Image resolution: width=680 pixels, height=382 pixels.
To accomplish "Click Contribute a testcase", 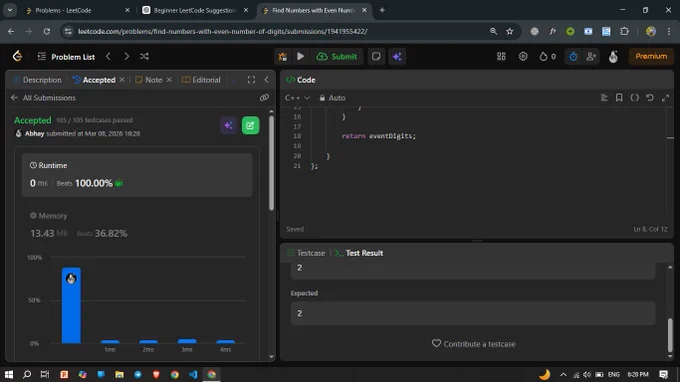I will [x=474, y=344].
